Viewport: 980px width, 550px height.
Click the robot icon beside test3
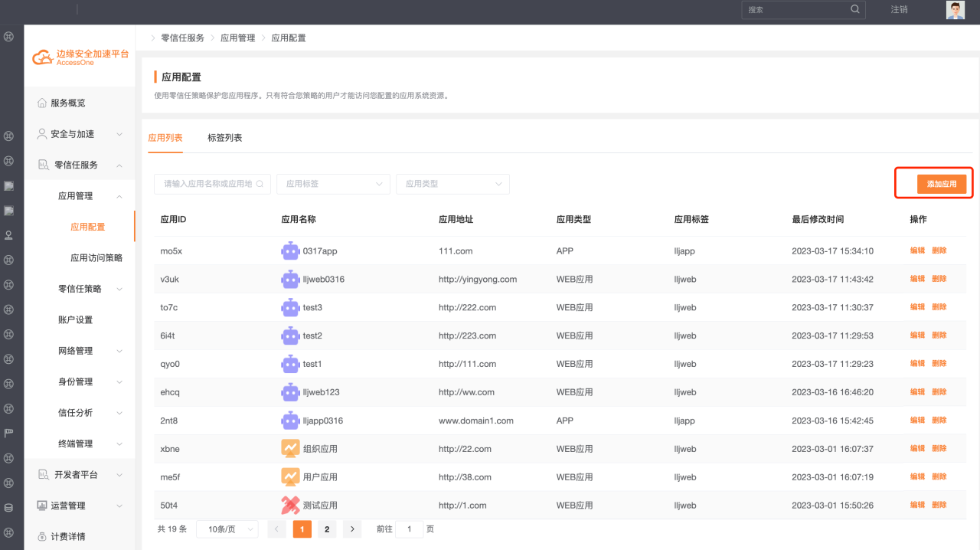pyautogui.click(x=290, y=307)
